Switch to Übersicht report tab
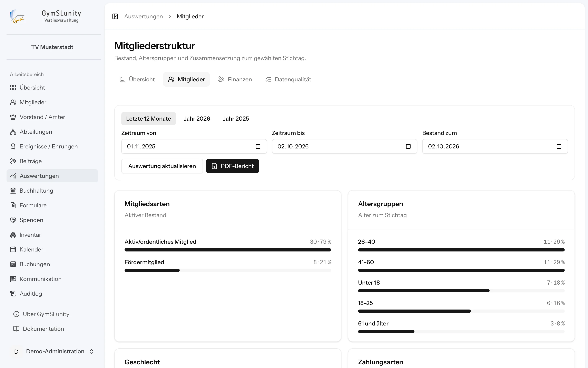Screen dimensions: 588x368 [x=137, y=79]
